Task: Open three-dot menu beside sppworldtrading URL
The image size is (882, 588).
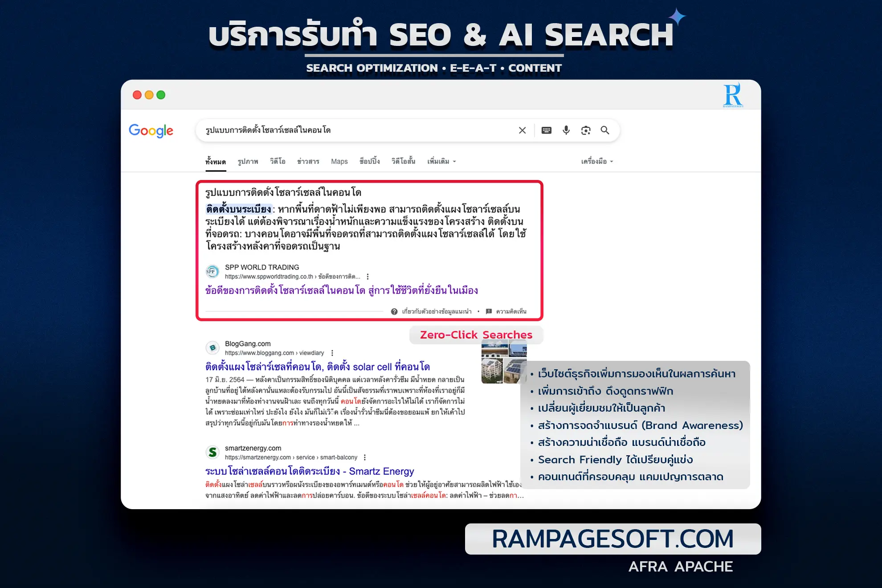Action: [x=367, y=277]
